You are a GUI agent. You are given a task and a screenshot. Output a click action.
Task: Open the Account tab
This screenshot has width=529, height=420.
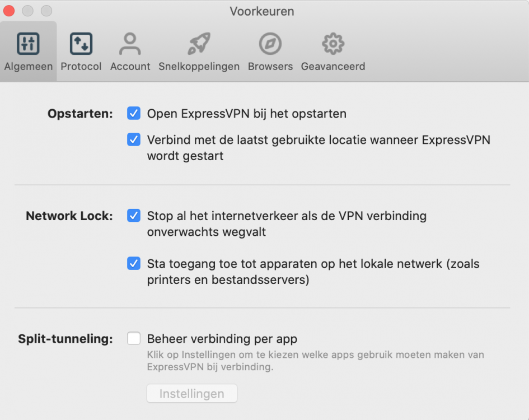click(x=130, y=50)
